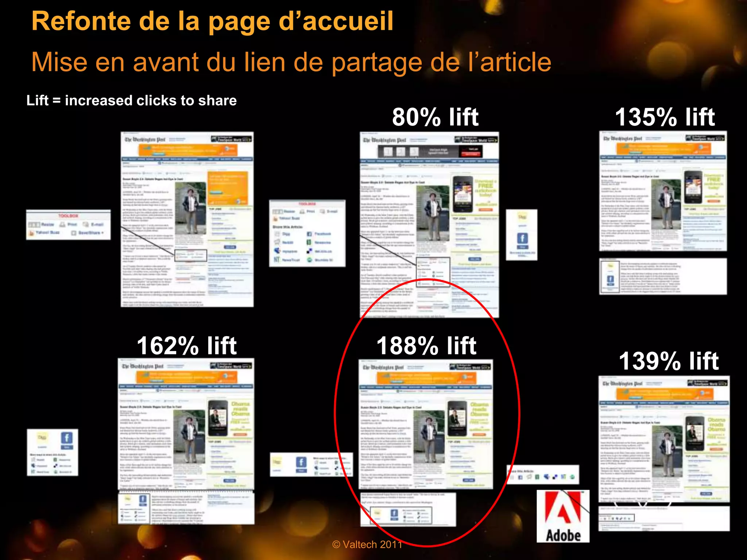Select the page thumbnail under 139% lift

[664, 439]
